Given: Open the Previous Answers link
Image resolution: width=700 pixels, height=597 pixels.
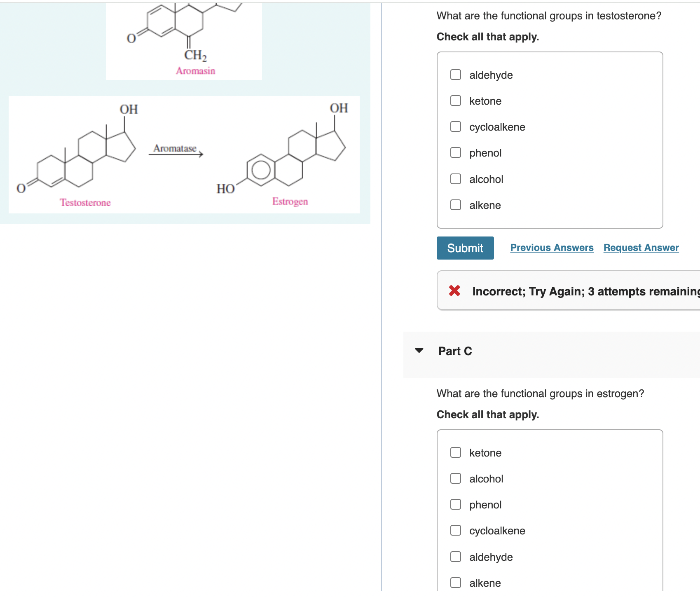Looking at the screenshot, I should 552,247.
